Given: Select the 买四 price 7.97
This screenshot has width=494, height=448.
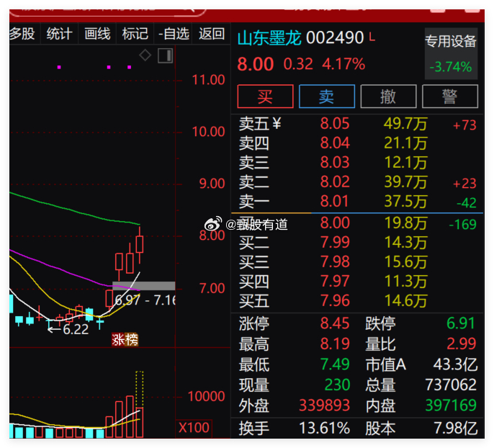Looking at the screenshot, I should point(335,282).
